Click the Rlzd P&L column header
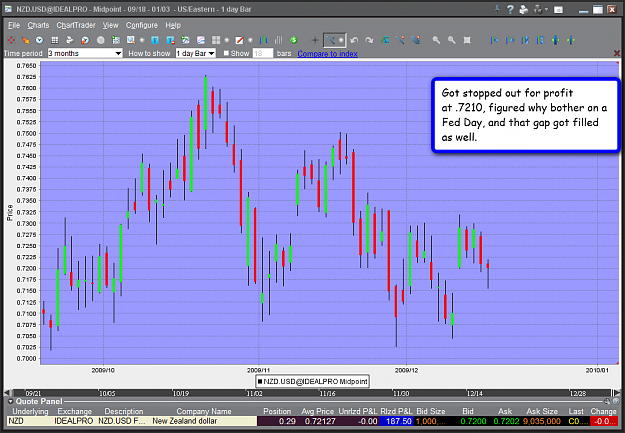The image size is (625, 433). tap(396, 411)
